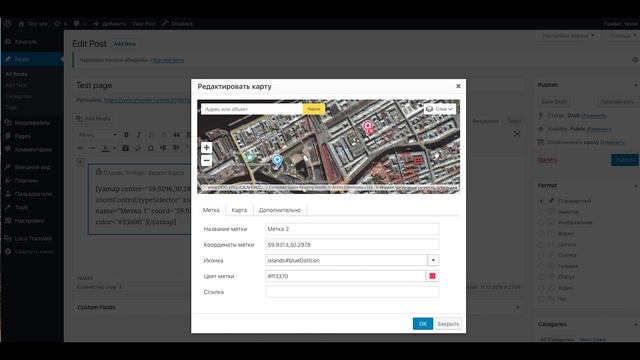Click the blue Publish button

pyautogui.click(x=624, y=160)
